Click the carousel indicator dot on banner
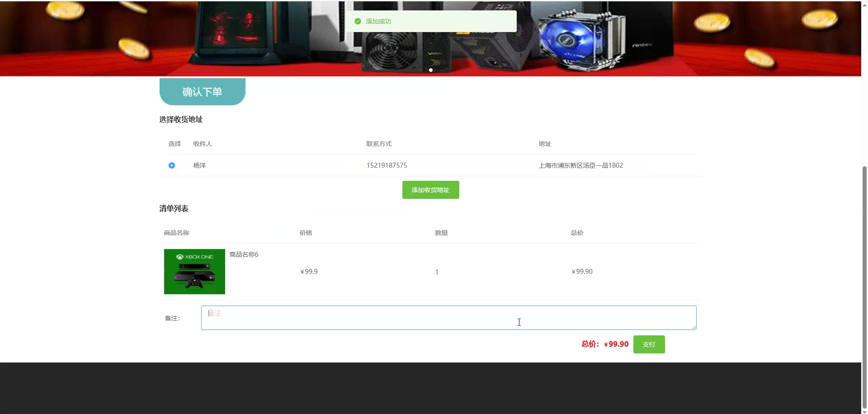Image resolution: width=868 pixels, height=414 pixels. click(x=431, y=70)
